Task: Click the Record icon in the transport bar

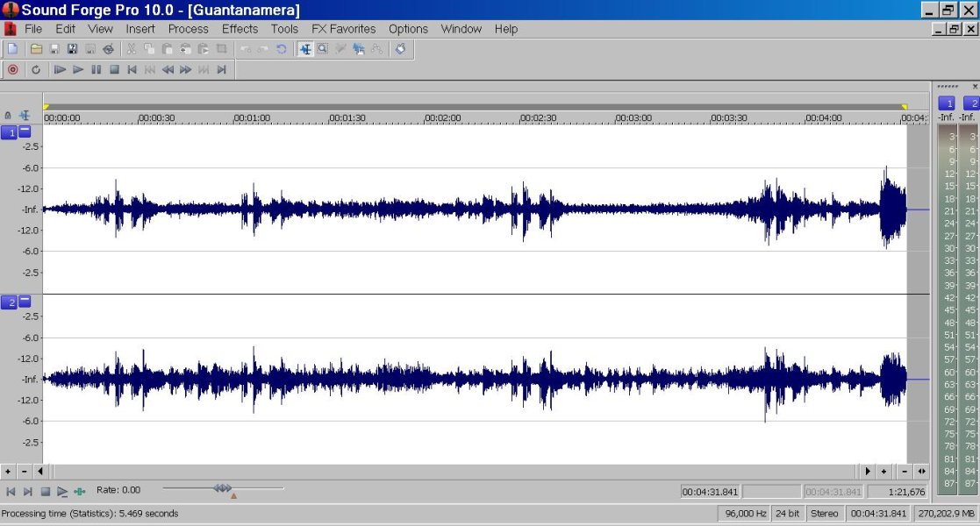Action: [12, 69]
